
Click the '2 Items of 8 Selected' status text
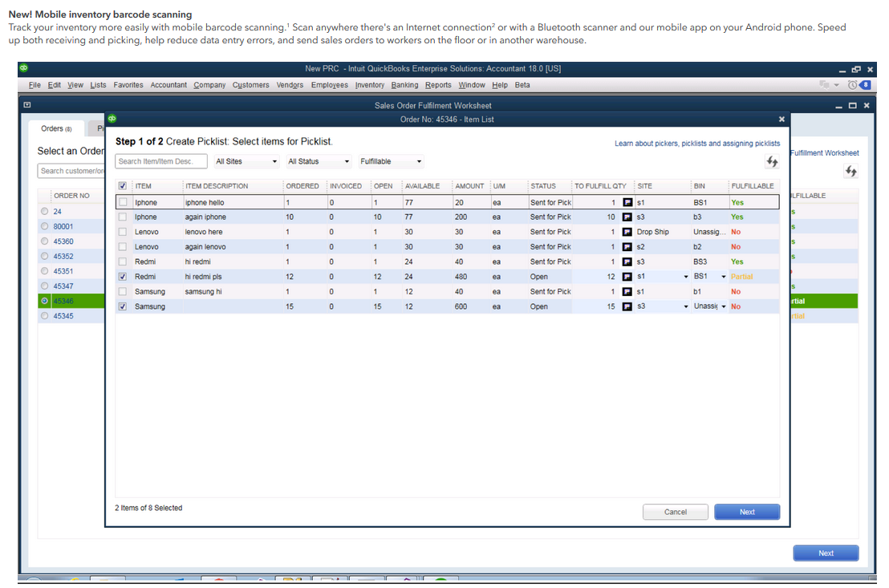(x=148, y=508)
